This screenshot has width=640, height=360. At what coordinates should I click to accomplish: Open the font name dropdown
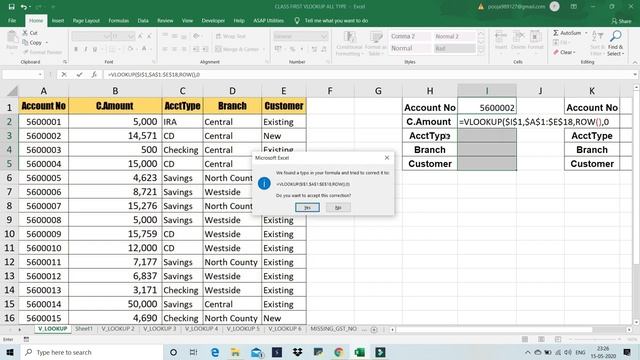(107, 36)
